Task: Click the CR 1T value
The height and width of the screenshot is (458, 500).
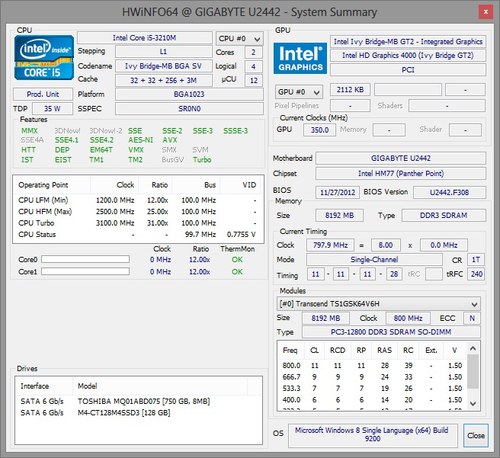Action: 476,260
